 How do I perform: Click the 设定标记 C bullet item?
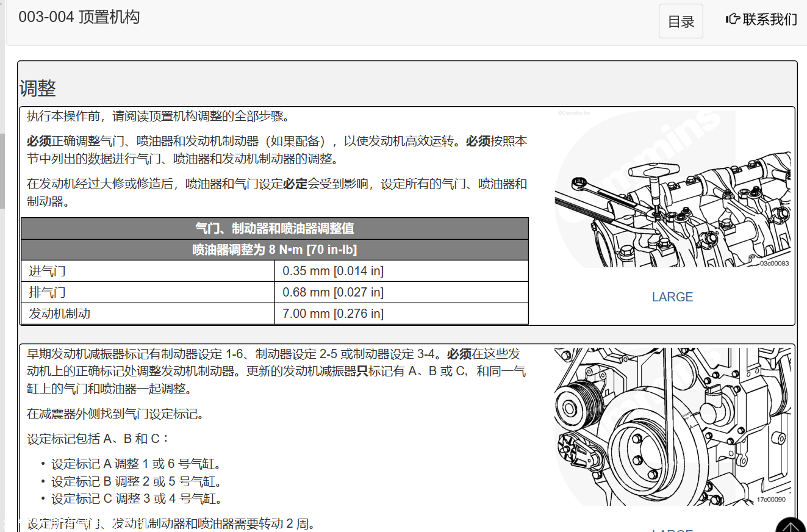pyautogui.click(x=137, y=499)
